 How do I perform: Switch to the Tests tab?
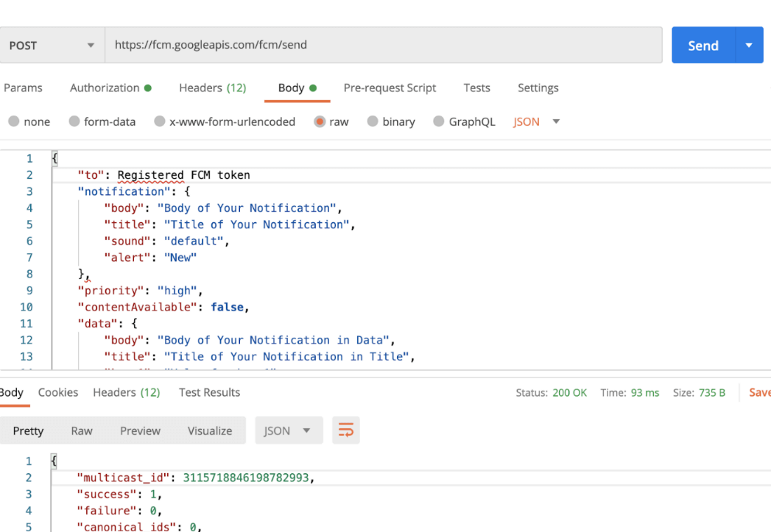(476, 88)
